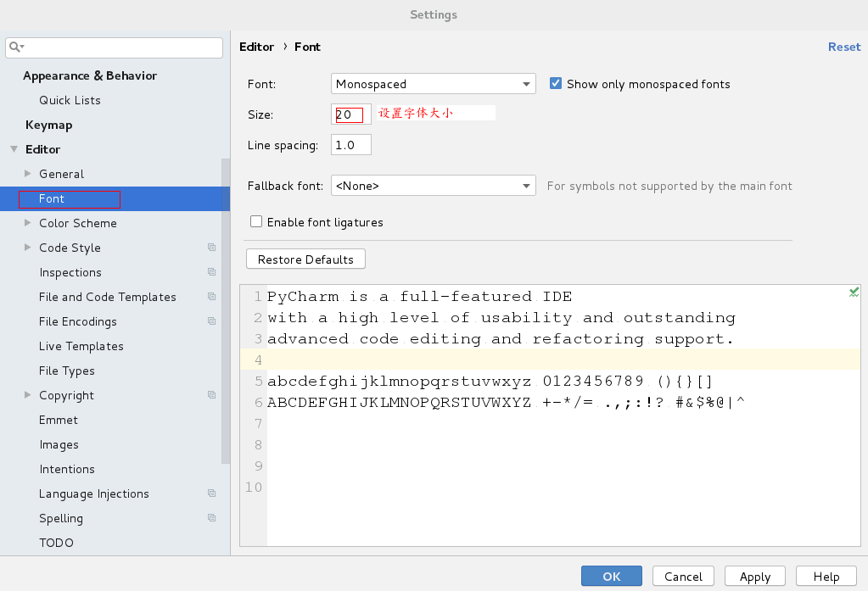Open Keymap settings
This screenshot has width=868, height=591.
pyautogui.click(x=48, y=125)
